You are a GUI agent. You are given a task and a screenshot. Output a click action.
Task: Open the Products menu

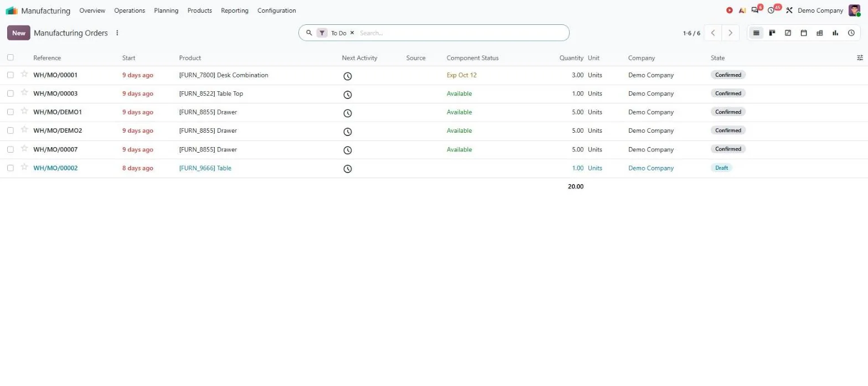click(x=200, y=11)
